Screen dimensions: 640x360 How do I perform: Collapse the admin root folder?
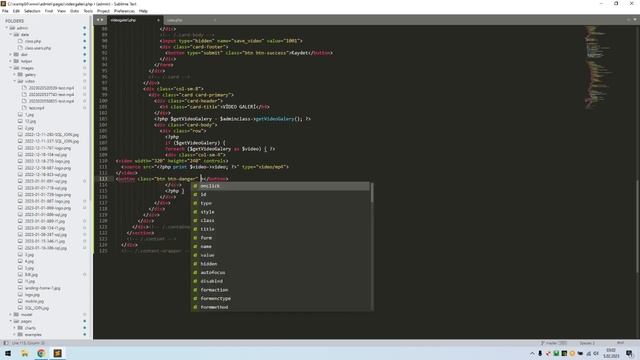point(7,28)
